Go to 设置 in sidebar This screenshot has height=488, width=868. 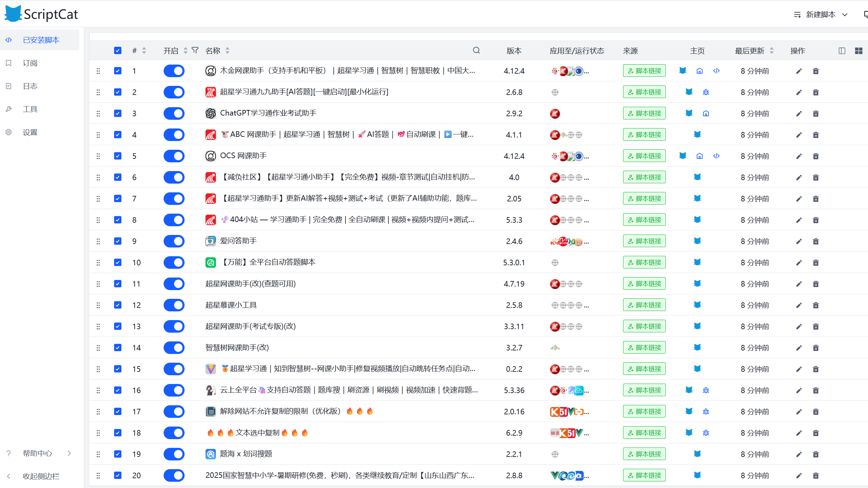point(30,132)
